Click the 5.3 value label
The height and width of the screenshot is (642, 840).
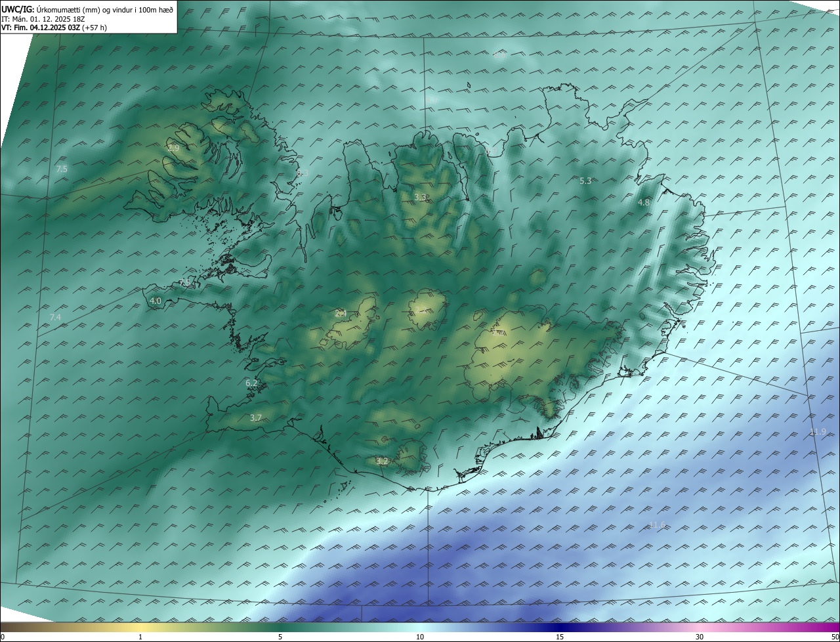tap(586, 181)
